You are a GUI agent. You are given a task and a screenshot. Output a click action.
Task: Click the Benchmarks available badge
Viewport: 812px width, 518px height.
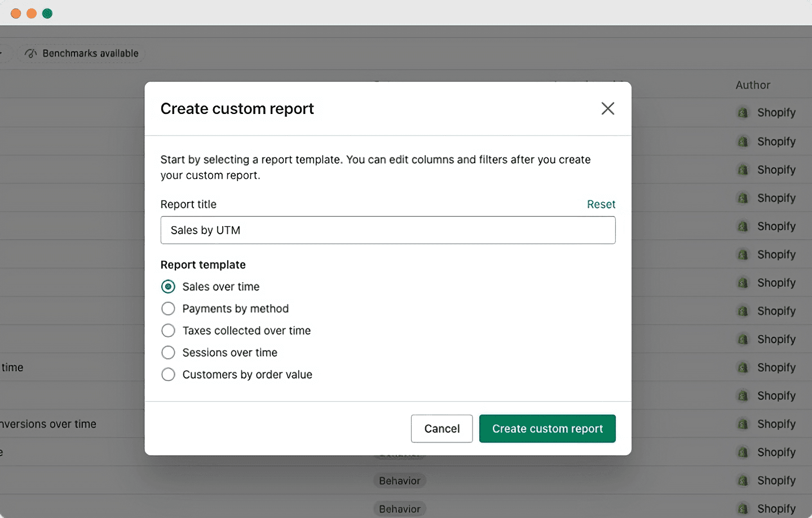pos(82,54)
